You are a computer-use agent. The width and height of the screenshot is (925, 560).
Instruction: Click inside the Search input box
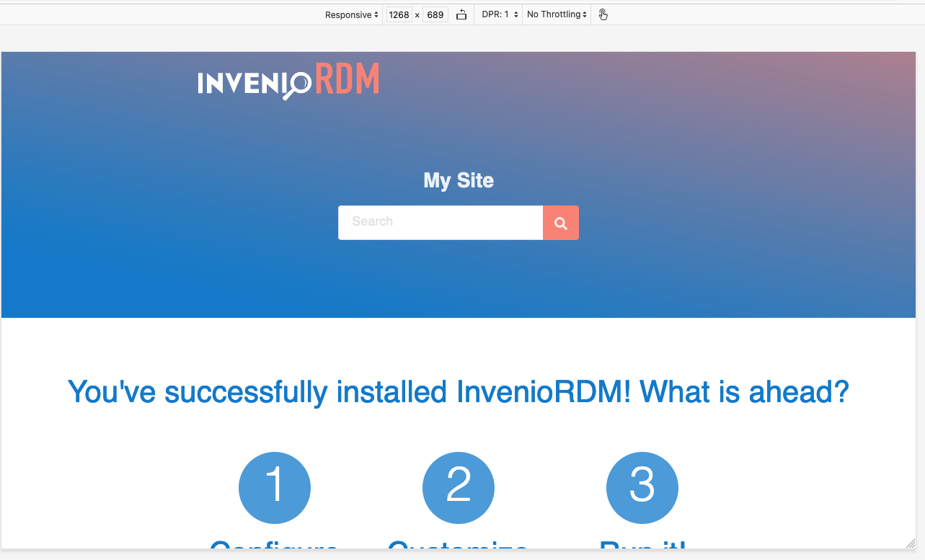(440, 222)
